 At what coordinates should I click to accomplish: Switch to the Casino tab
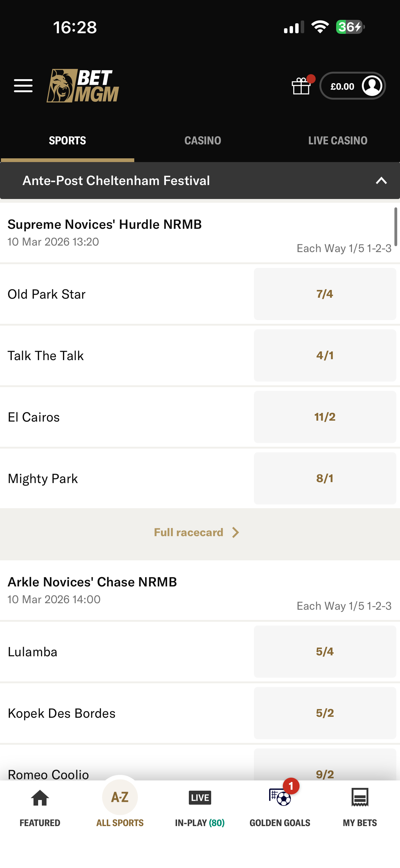[x=203, y=141]
